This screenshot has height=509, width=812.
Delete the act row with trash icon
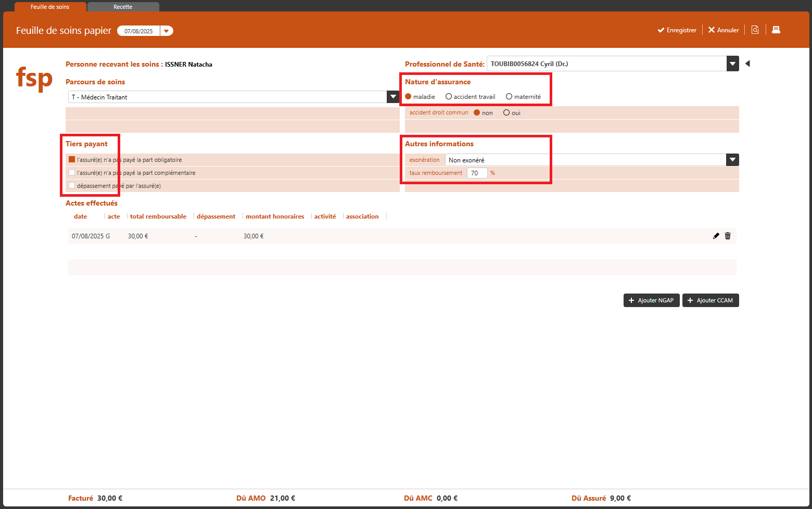pos(728,236)
